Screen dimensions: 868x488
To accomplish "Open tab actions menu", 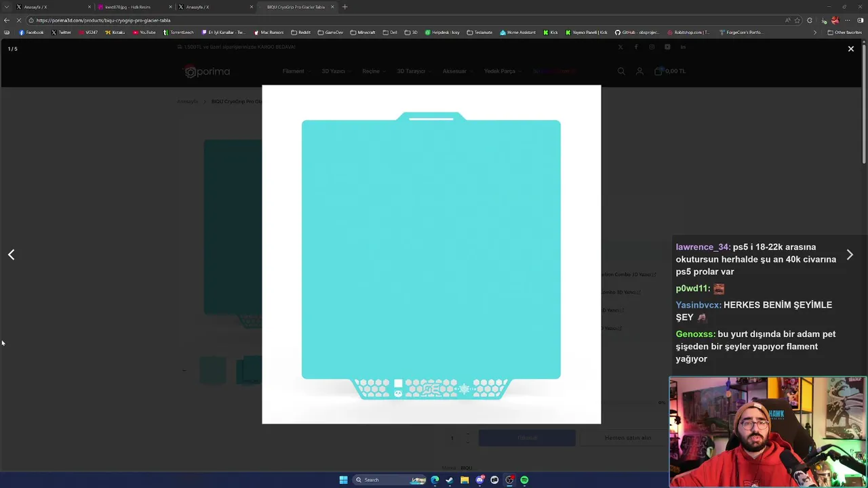I will click(x=7, y=7).
